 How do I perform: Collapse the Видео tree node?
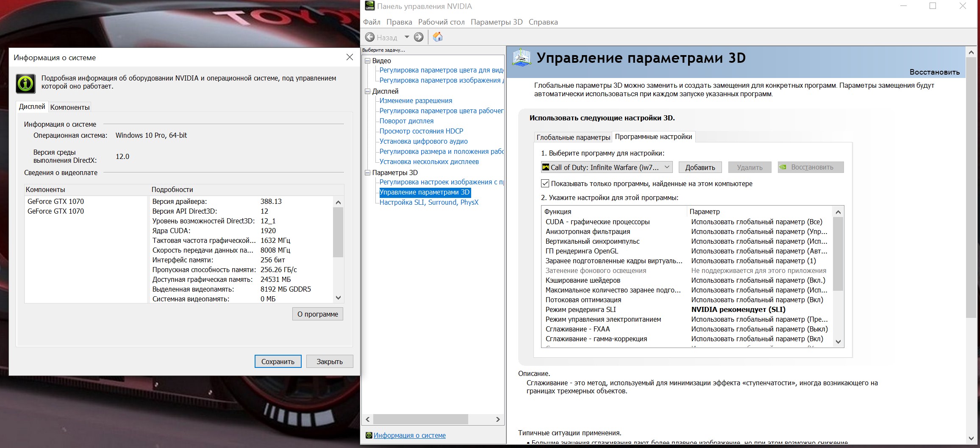(x=368, y=61)
